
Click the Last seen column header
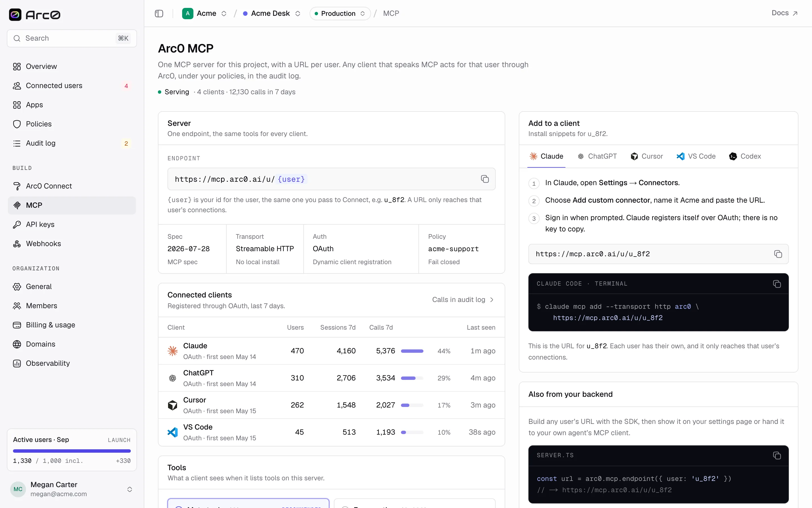[481, 328]
